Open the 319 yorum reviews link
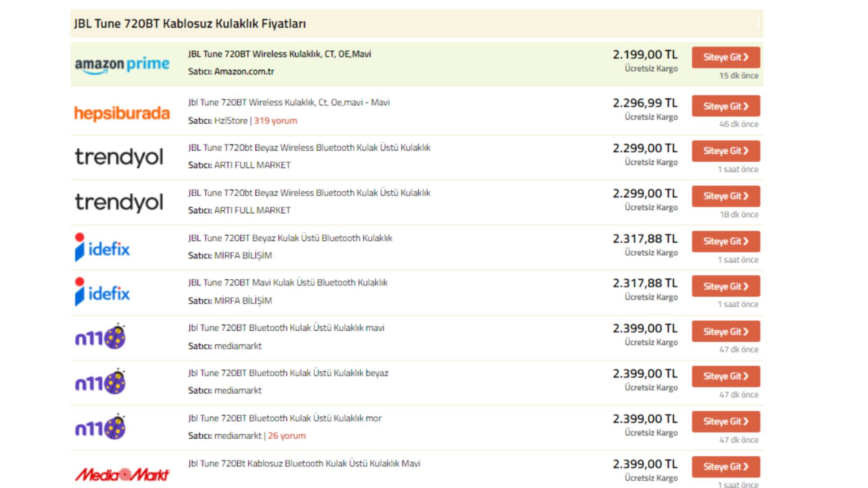This screenshot has width=868, height=488. (275, 121)
